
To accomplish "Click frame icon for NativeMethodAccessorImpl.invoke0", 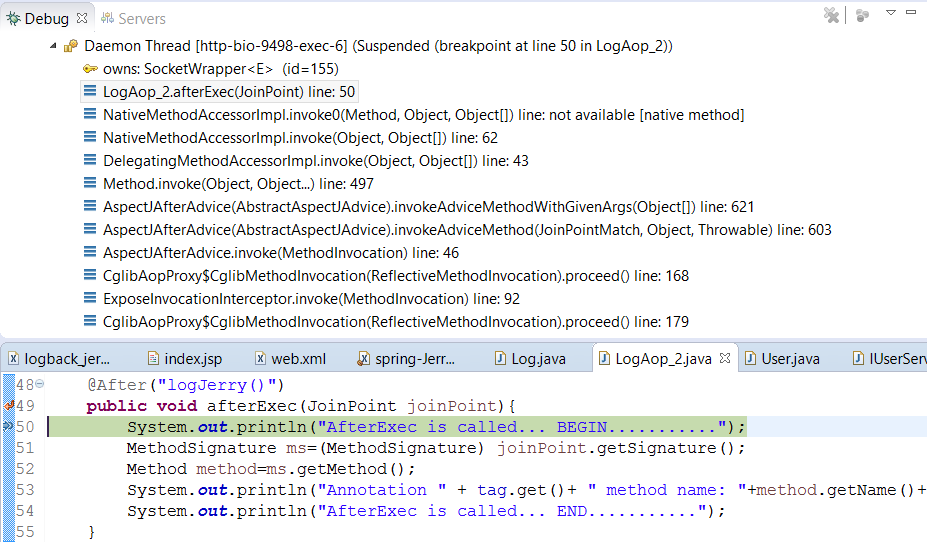I will (90, 114).
